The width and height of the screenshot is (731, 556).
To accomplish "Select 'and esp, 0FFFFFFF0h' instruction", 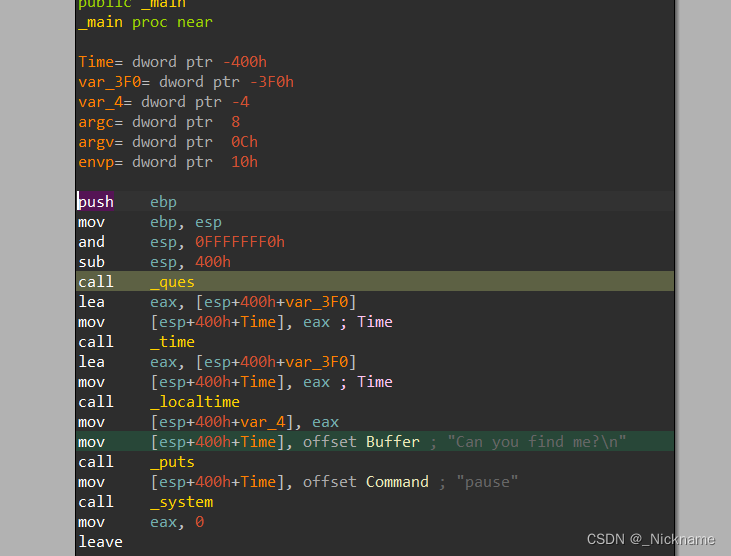I will coord(181,242).
